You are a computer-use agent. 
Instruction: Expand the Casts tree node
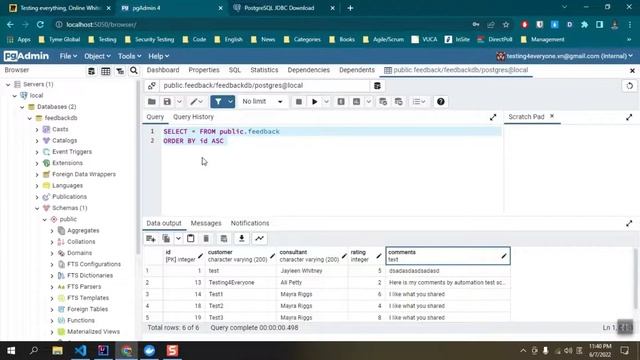(37, 129)
